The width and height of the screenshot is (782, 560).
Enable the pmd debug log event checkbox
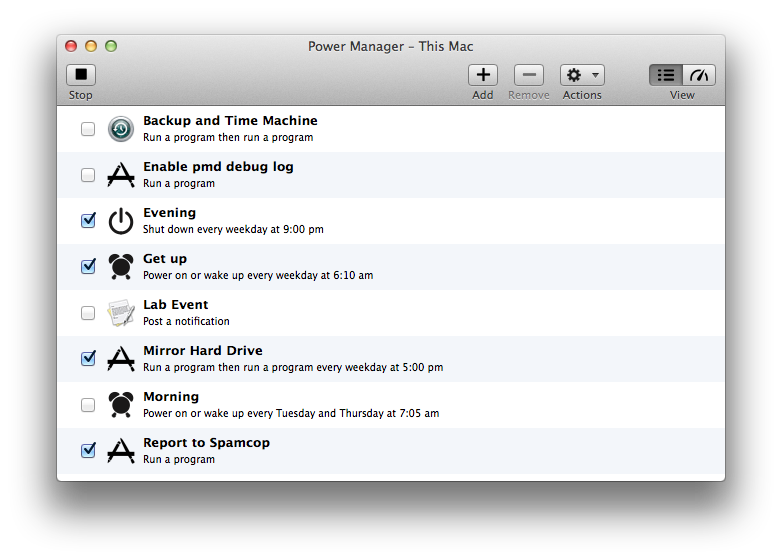(x=88, y=175)
